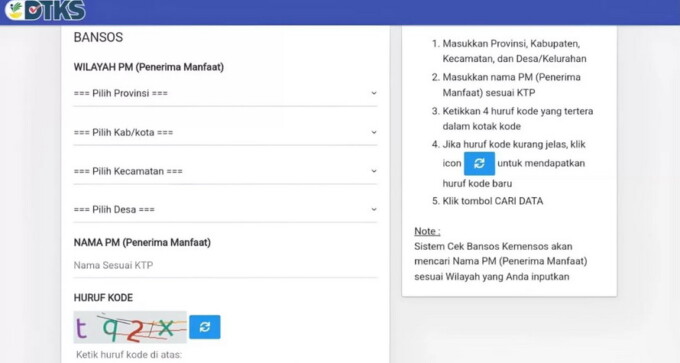Viewport: 680px width, 363px height.
Task: Click the chevron arrow on Pilih Kecamatan
Action: 374,171
